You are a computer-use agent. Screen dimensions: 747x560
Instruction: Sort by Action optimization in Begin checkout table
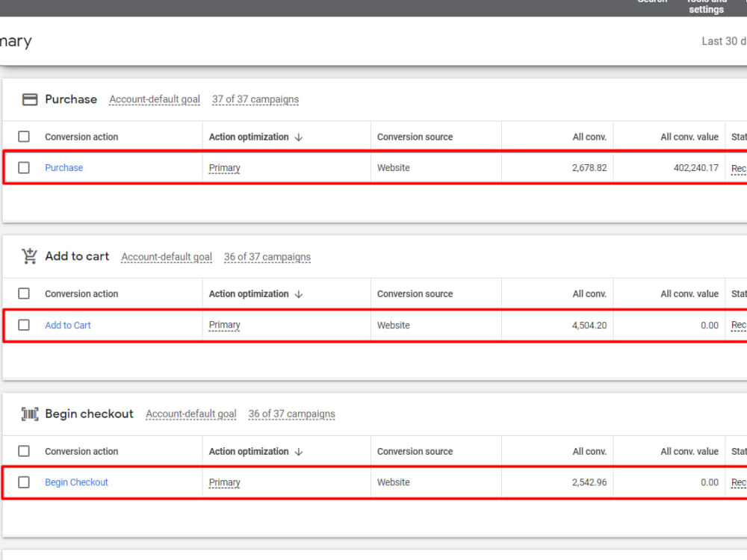pyautogui.click(x=249, y=452)
